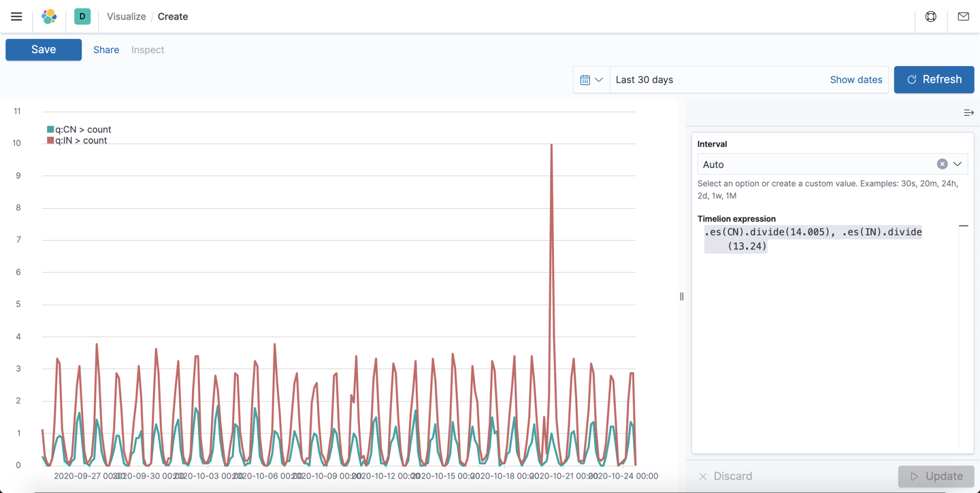Click the Refresh button
This screenshot has height=493, width=980.
[934, 80]
